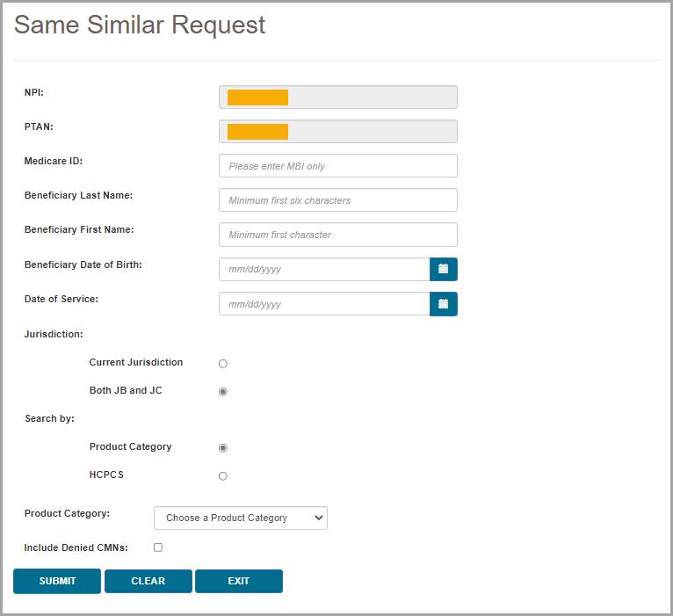Open the Beneficiary Date of Birth calendar picker

click(x=444, y=269)
